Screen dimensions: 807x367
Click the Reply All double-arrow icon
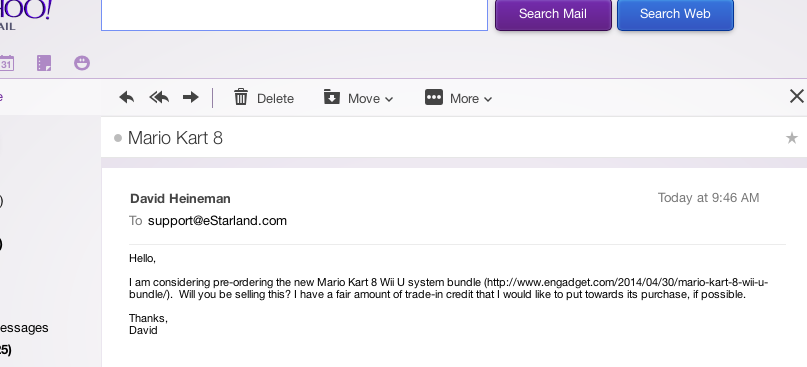pyautogui.click(x=159, y=97)
